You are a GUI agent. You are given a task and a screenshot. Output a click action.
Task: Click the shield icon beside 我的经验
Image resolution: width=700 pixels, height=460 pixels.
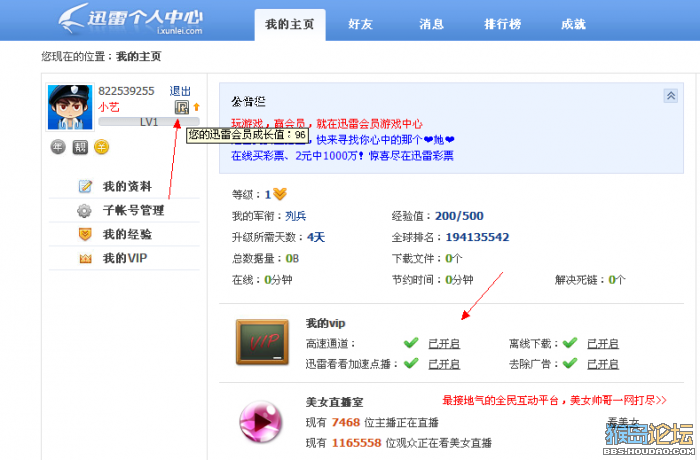click(x=85, y=234)
